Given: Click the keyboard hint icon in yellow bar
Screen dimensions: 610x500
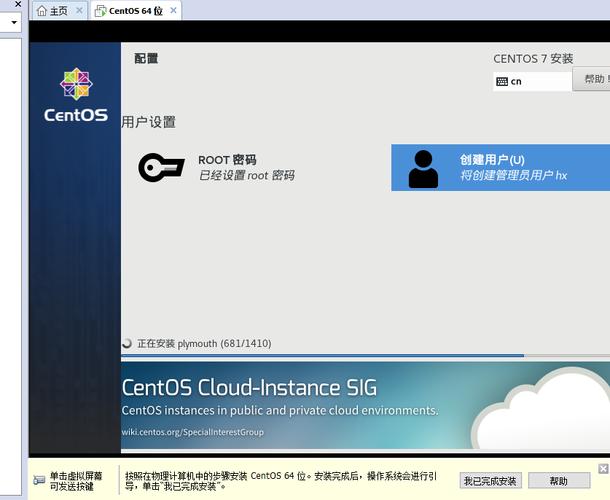Looking at the screenshot, I should pyautogui.click(x=39, y=480).
